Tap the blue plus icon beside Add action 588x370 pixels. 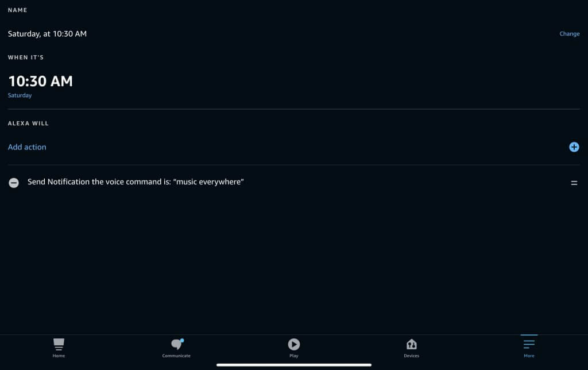click(574, 147)
